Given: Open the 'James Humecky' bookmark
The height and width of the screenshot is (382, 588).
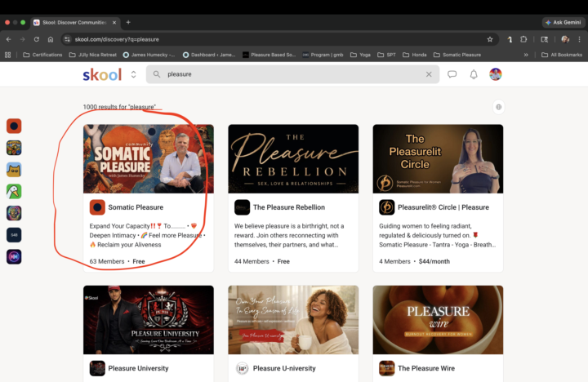Looking at the screenshot, I should point(149,55).
